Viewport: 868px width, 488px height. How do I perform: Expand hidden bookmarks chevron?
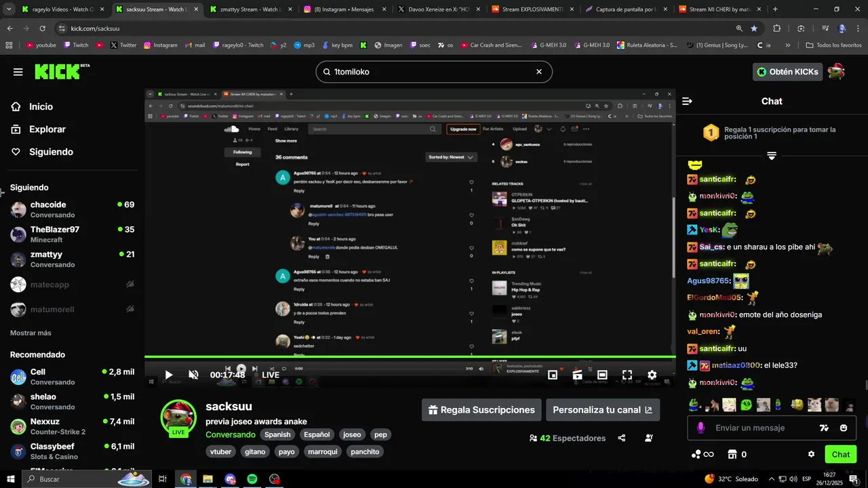pos(787,45)
